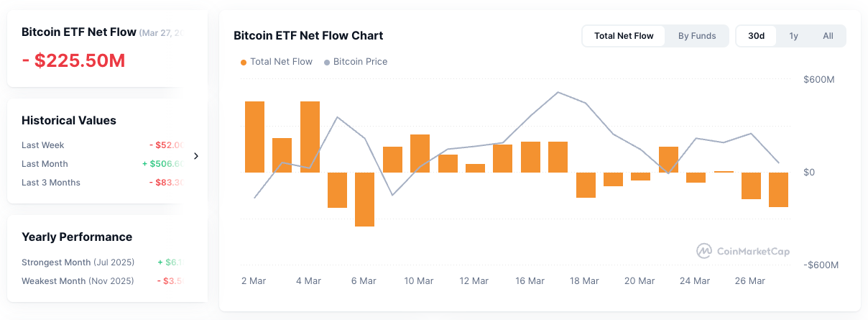Viewport: 868px width, 320px height.
Task: Switch to the Total Net Flow tab
Action: [x=624, y=36]
